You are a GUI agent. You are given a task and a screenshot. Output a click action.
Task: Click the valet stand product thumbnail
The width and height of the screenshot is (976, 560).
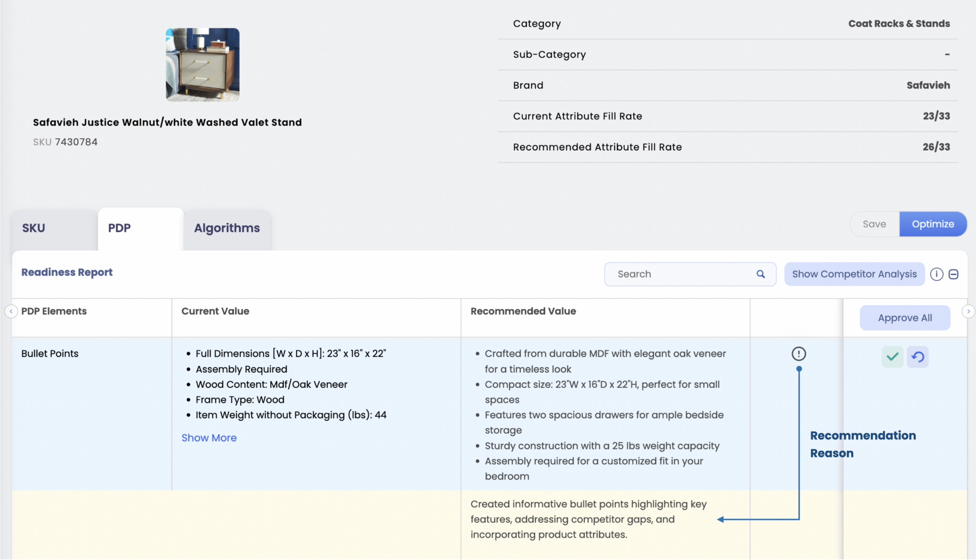pos(203,65)
